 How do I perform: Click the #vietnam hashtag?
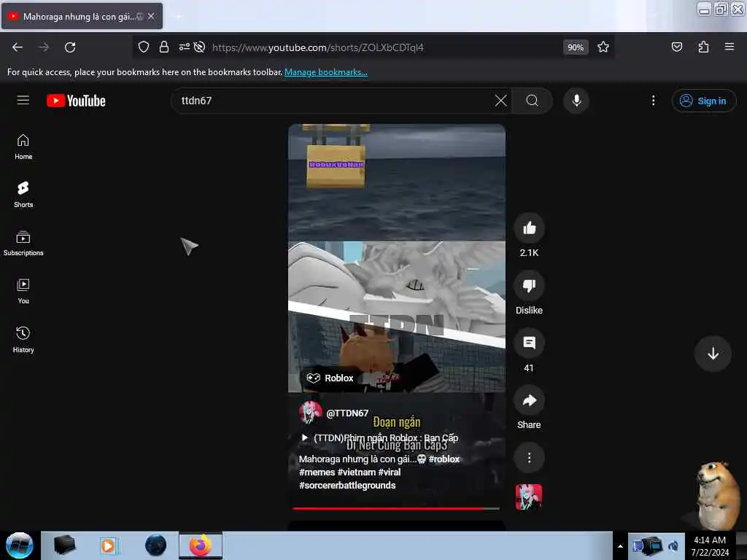pyautogui.click(x=356, y=472)
